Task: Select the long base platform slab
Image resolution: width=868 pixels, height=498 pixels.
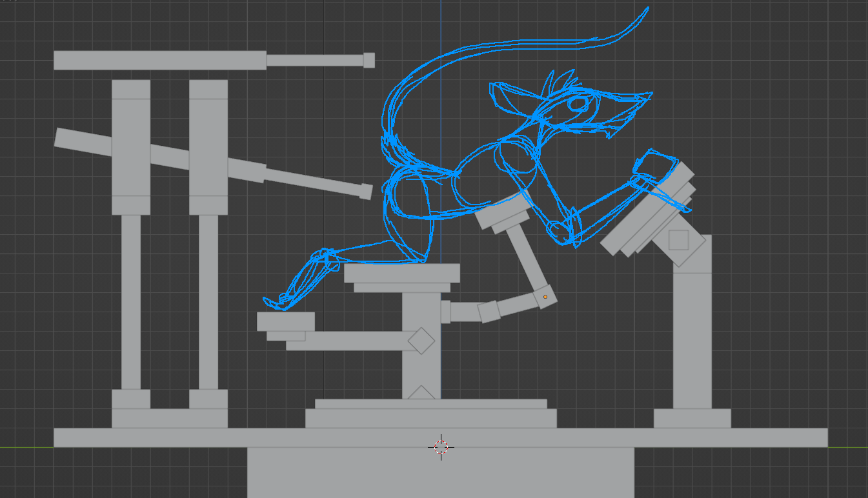Action: (440, 437)
